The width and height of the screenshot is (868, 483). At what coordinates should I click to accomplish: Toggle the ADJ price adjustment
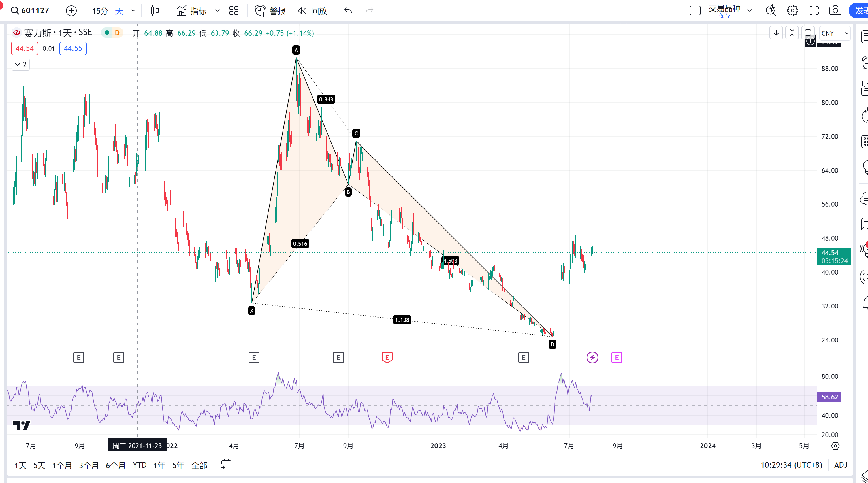(841, 465)
